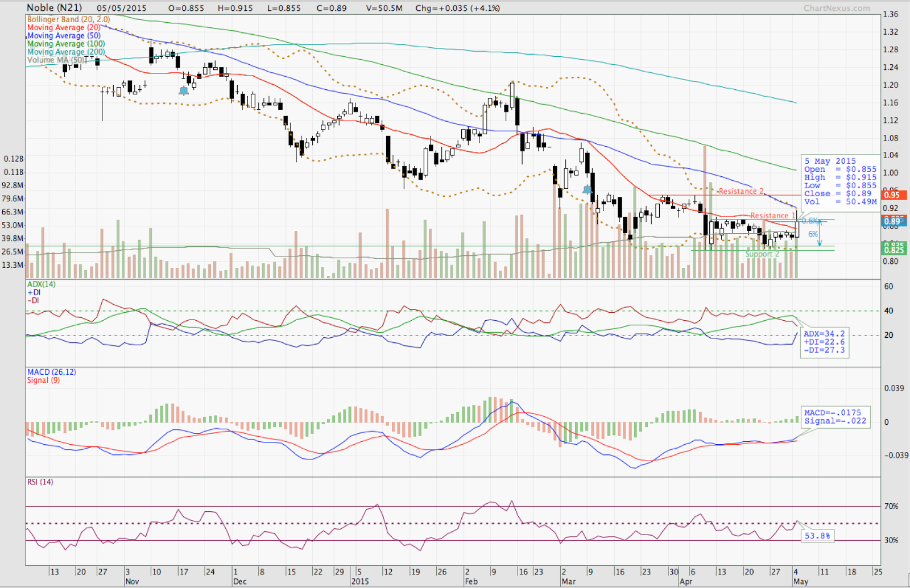This screenshot has width=910, height=588.
Task: Click the ADX=34.2 readout
Action: [x=824, y=334]
